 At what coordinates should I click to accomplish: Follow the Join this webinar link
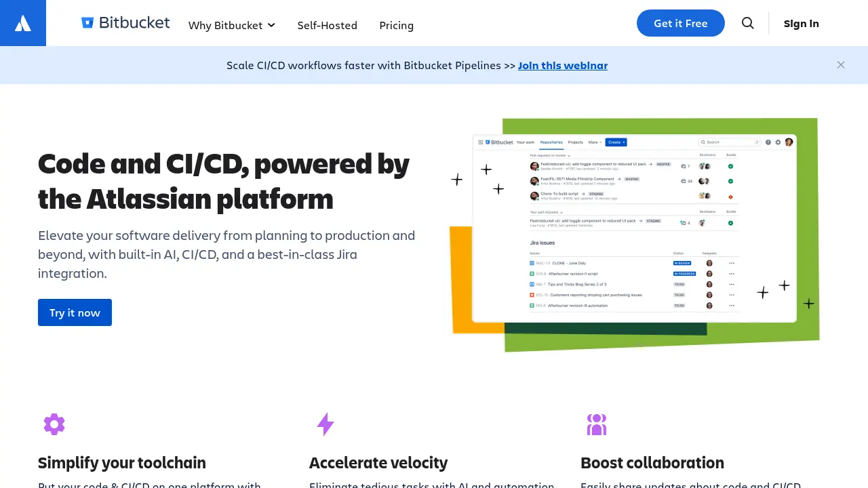pos(563,66)
